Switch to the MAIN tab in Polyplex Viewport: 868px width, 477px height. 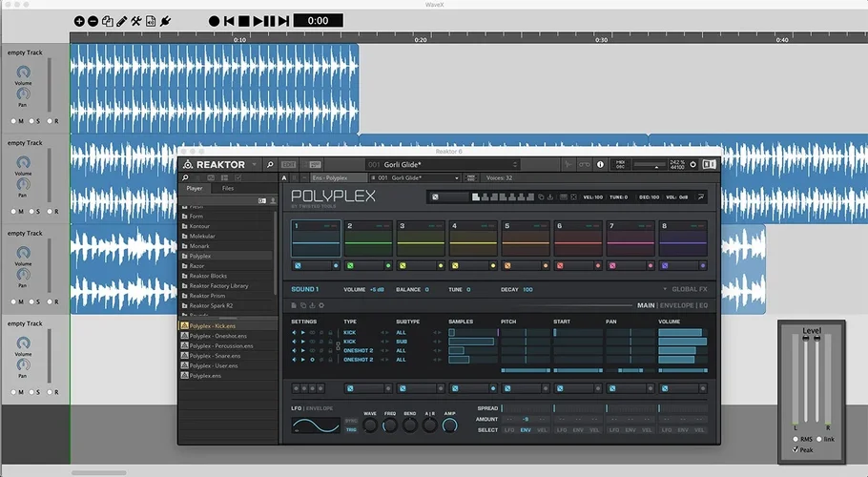[x=646, y=305]
